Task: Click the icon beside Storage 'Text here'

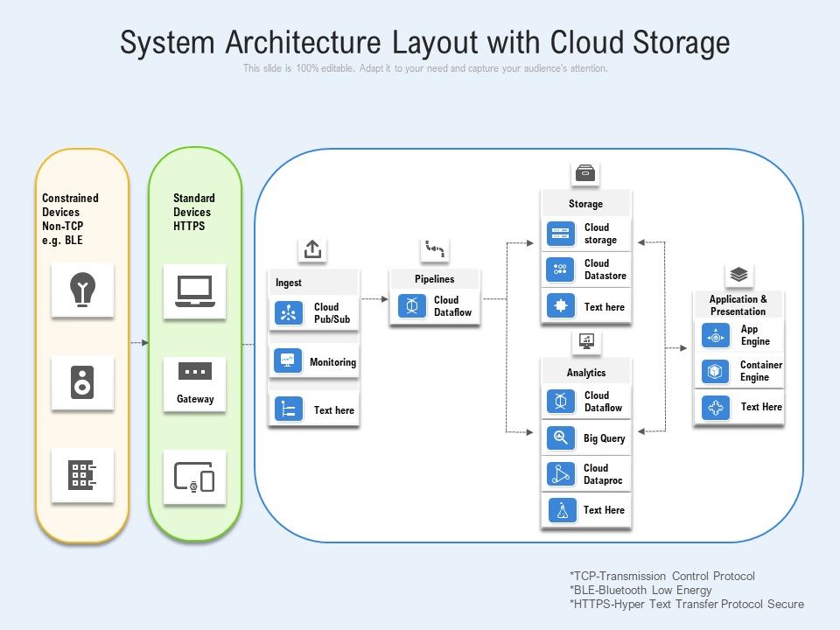Action: pos(560,306)
